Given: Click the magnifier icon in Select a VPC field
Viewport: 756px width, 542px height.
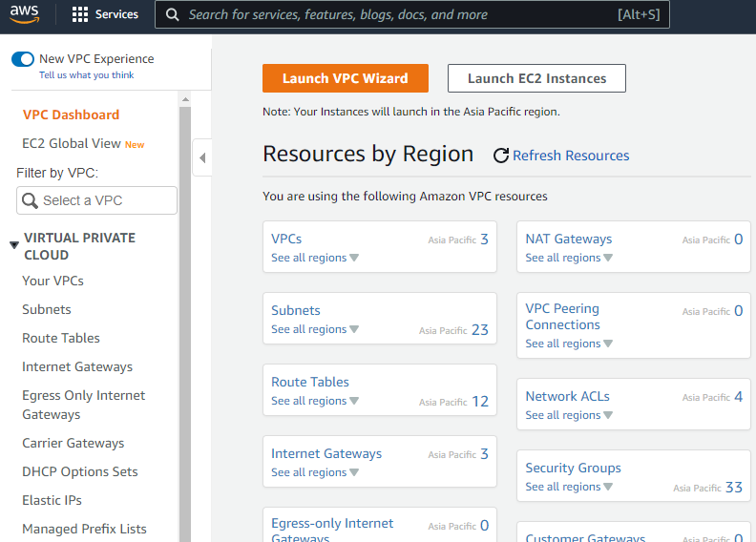Looking at the screenshot, I should 30,200.
